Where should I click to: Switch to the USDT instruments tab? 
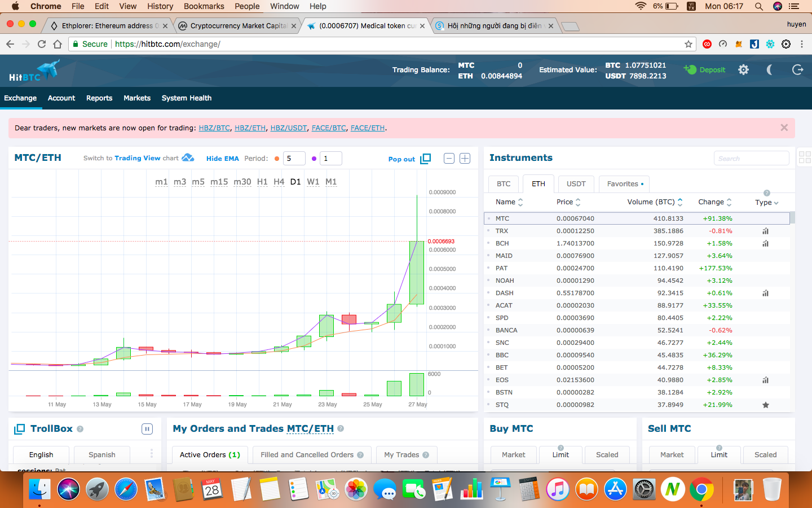click(x=576, y=184)
